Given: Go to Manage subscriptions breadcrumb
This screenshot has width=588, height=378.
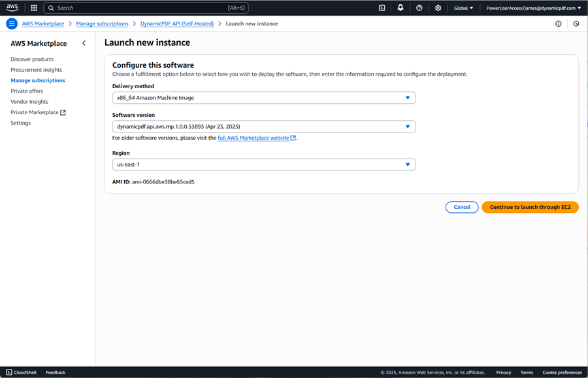Looking at the screenshot, I should 102,24.
